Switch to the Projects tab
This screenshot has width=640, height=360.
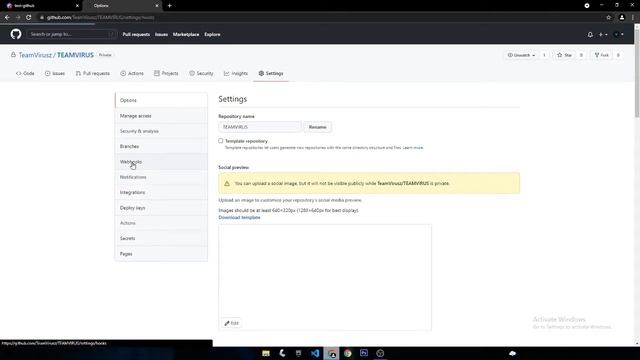point(166,73)
